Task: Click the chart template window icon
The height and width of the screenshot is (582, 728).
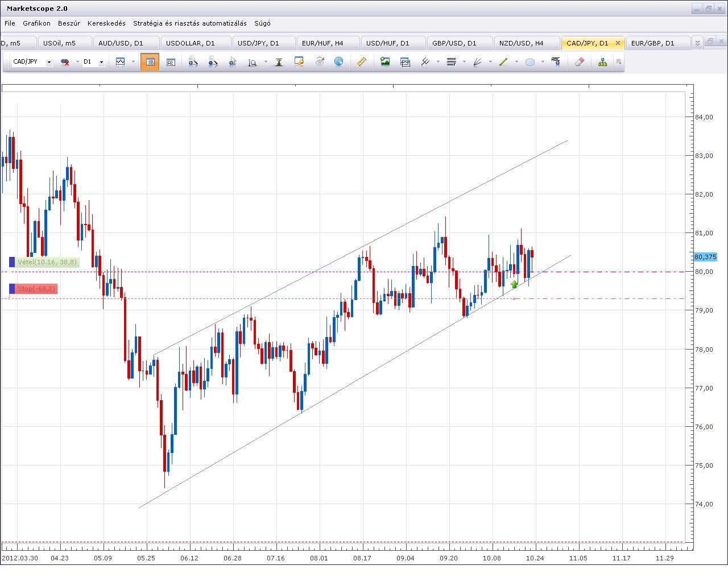Action: 405,62
